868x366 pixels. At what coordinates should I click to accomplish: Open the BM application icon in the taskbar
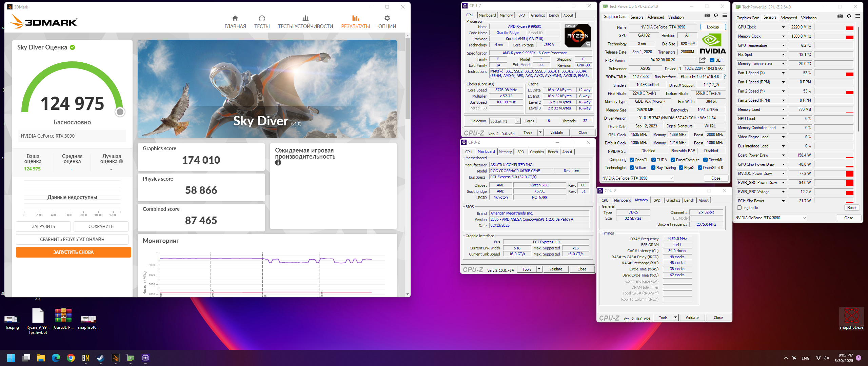coord(85,358)
